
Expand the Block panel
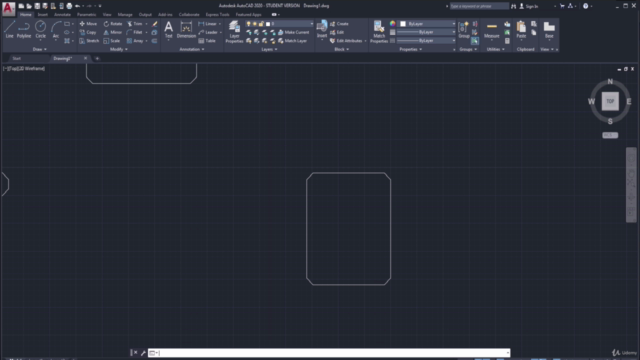click(342, 49)
